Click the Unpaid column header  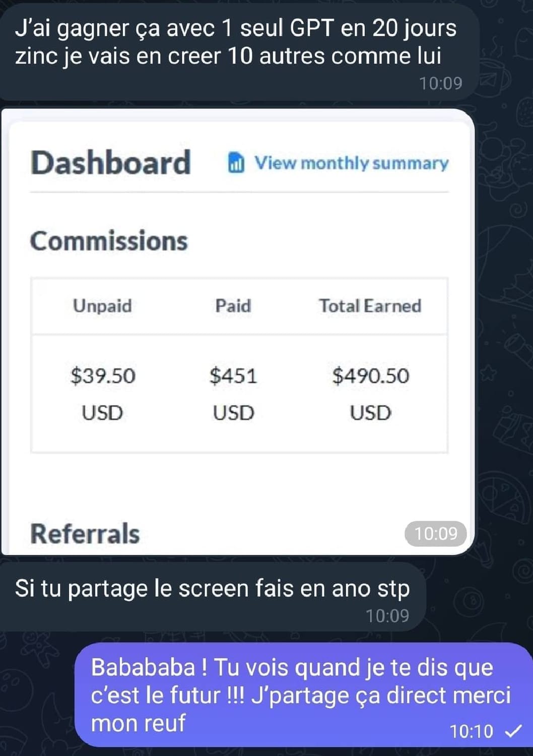tap(102, 305)
